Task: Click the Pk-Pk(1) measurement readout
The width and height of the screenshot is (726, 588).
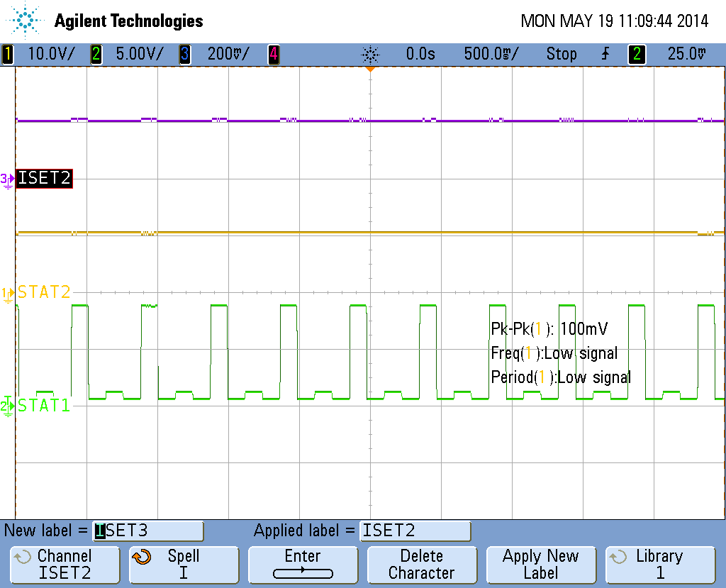Action: (549, 329)
